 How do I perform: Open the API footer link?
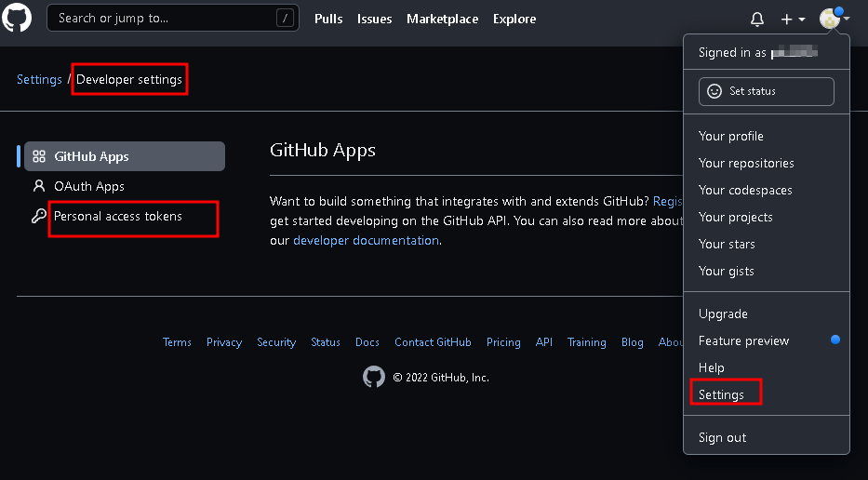pos(544,342)
